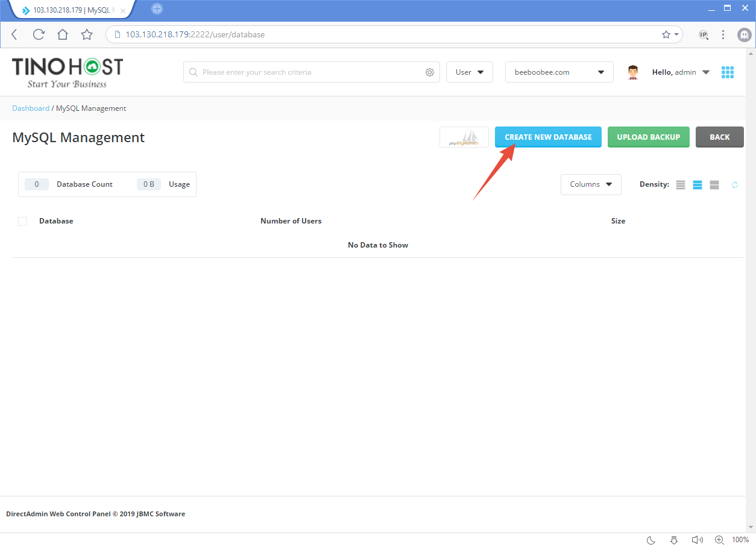Open the User search scope dropdown
756x547 pixels.
(469, 72)
